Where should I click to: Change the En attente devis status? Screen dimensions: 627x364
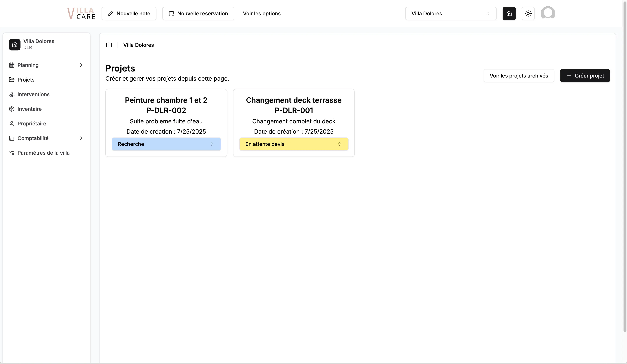[x=294, y=144]
